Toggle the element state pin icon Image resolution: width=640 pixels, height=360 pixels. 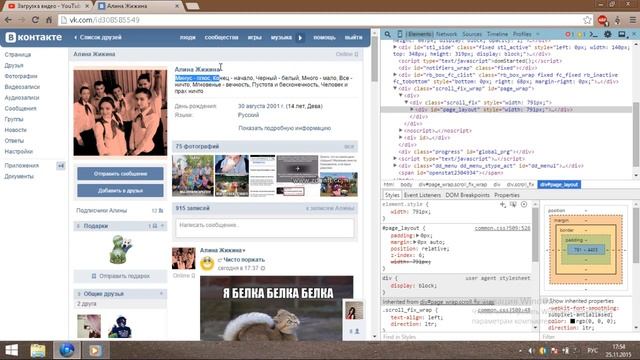pyautogui.click(x=513, y=204)
